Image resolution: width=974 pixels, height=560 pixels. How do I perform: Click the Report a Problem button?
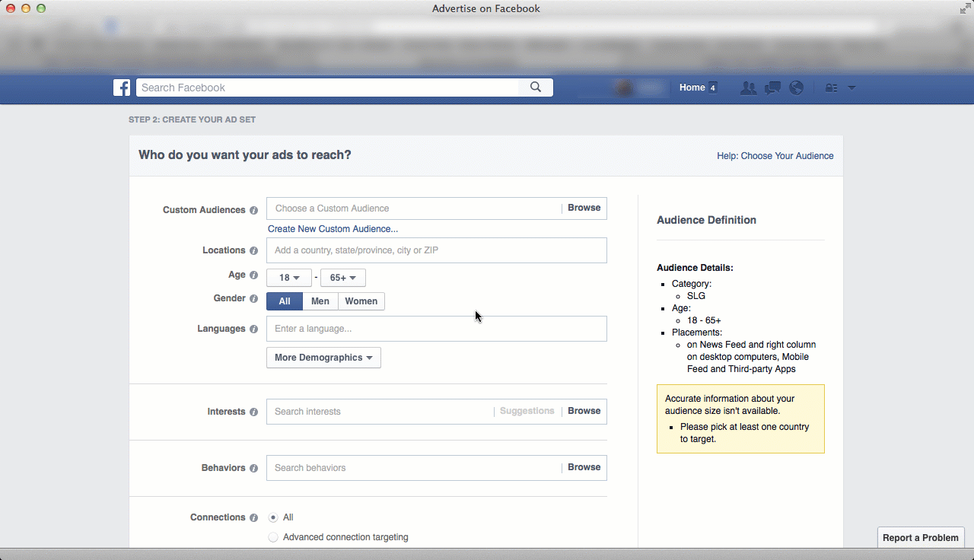(921, 538)
